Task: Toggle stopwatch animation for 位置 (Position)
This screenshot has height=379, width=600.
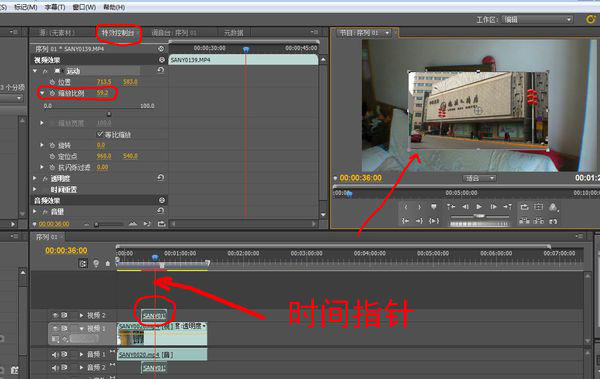Action: [x=52, y=82]
